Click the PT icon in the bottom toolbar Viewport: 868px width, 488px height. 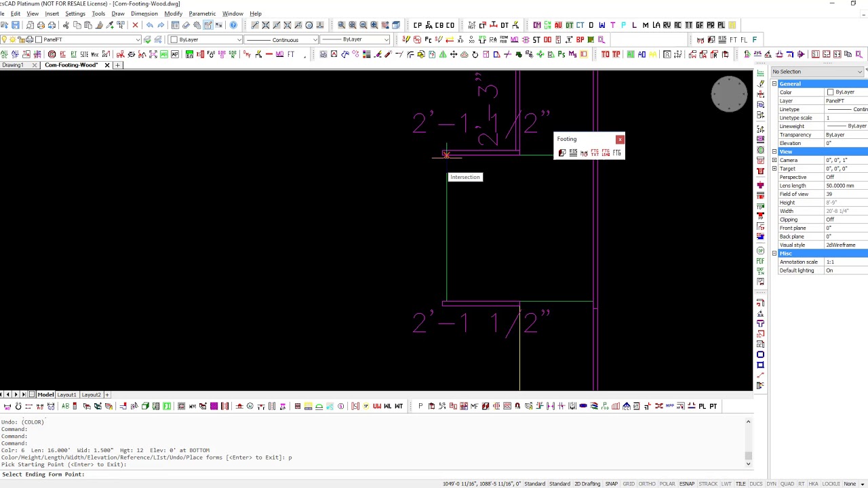pyautogui.click(x=713, y=406)
